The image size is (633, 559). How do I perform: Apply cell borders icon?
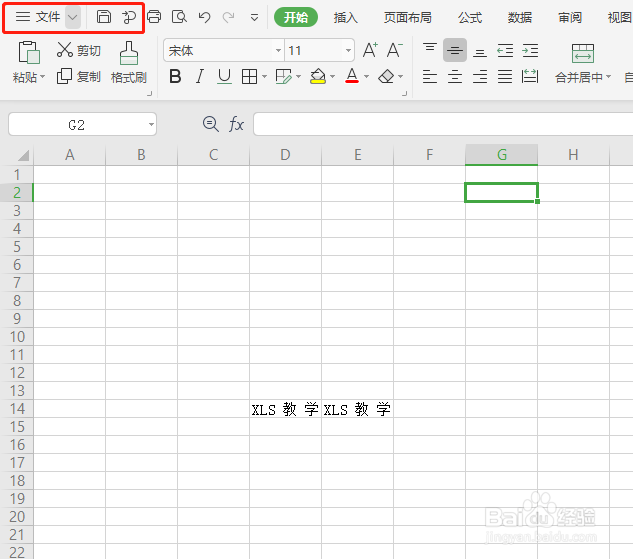(x=249, y=76)
